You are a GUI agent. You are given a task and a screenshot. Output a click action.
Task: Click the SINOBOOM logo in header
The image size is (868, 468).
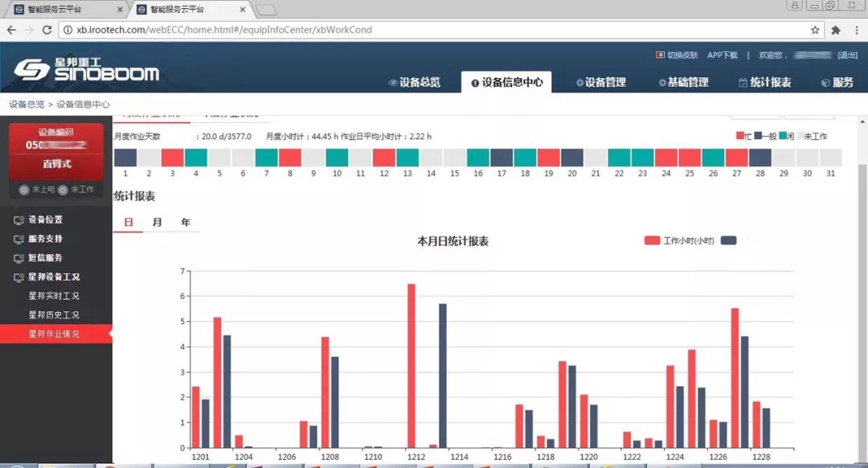pos(86,70)
